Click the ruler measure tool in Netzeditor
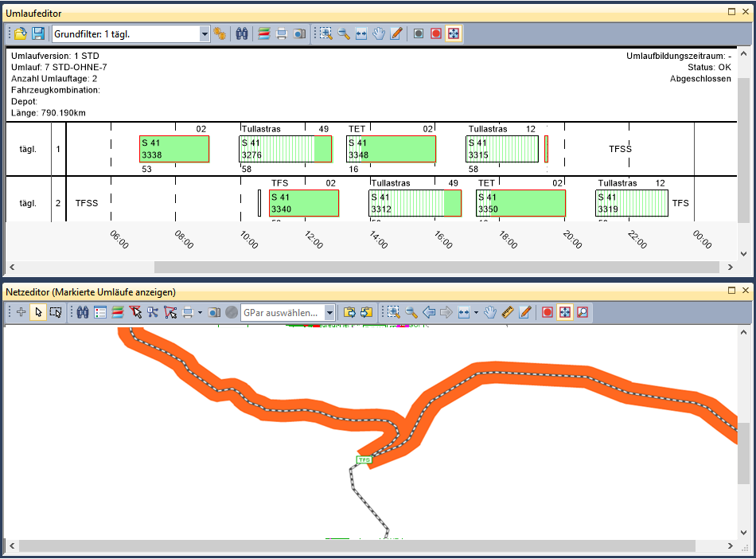The width and height of the screenshot is (756, 559). (x=508, y=312)
